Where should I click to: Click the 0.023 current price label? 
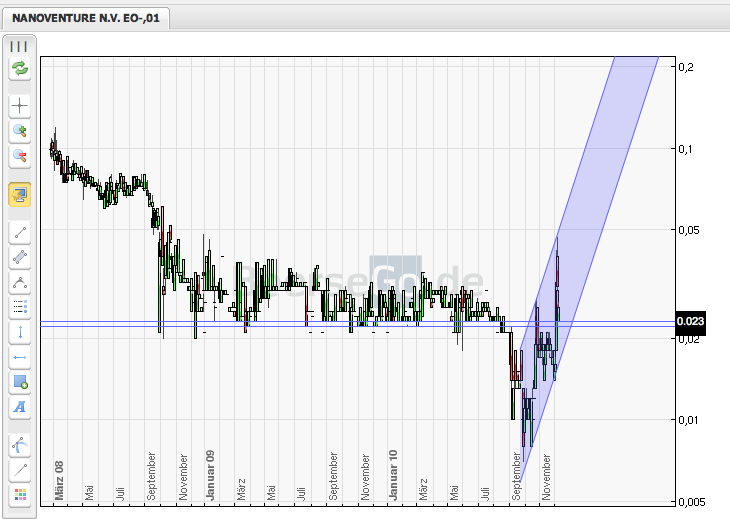(x=690, y=322)
